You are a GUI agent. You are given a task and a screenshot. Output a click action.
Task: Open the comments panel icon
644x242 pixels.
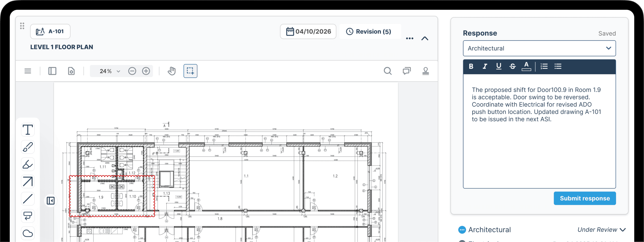pyautogui.click(x=406, y=71)
